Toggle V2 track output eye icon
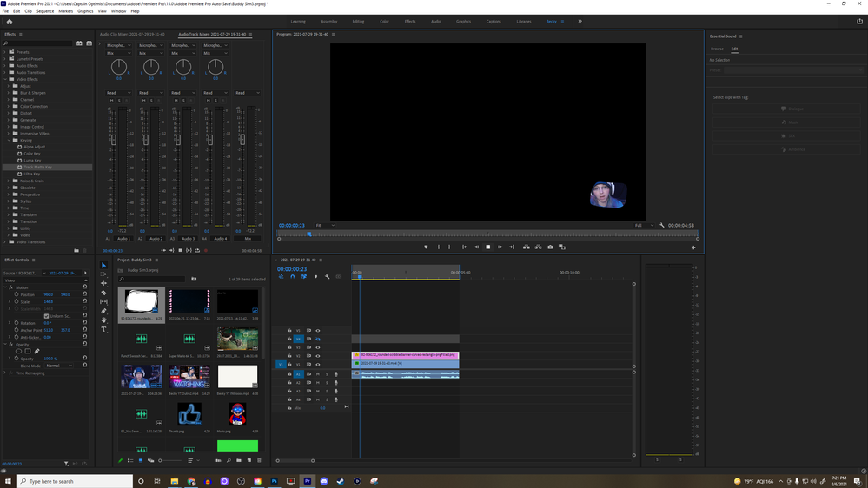 click(318, 356)
